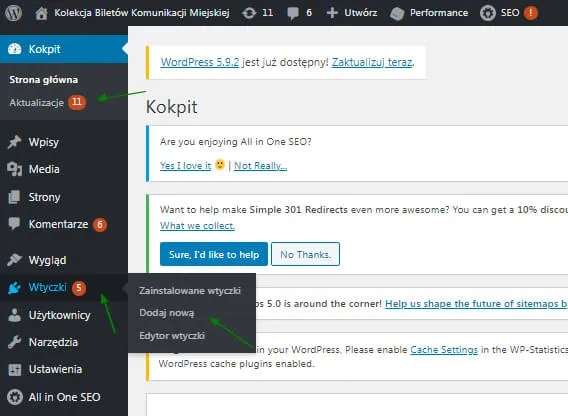The width and height of the screenshot is (568, 416).
Task: Click the comment count 6 in admin bar
Action: 309,13
